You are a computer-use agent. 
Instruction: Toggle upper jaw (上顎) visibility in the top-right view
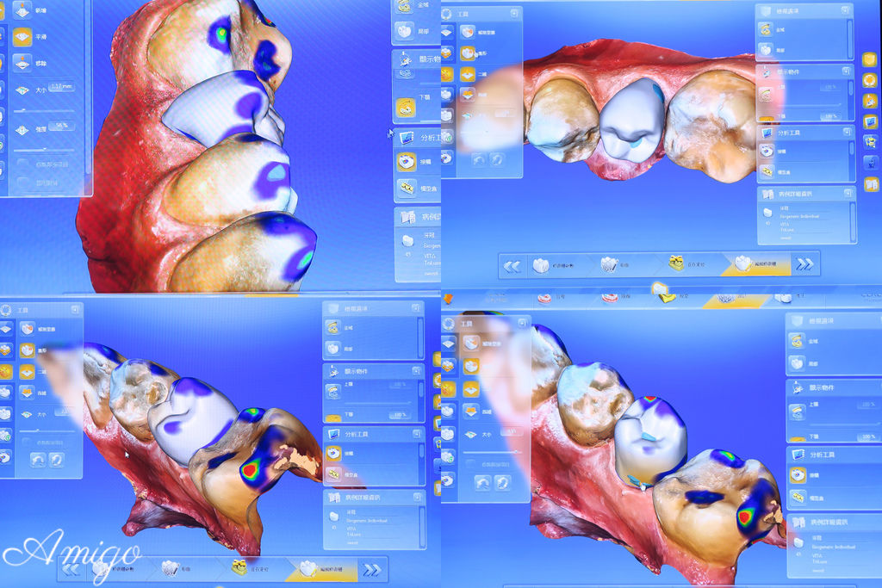point(766,94)
